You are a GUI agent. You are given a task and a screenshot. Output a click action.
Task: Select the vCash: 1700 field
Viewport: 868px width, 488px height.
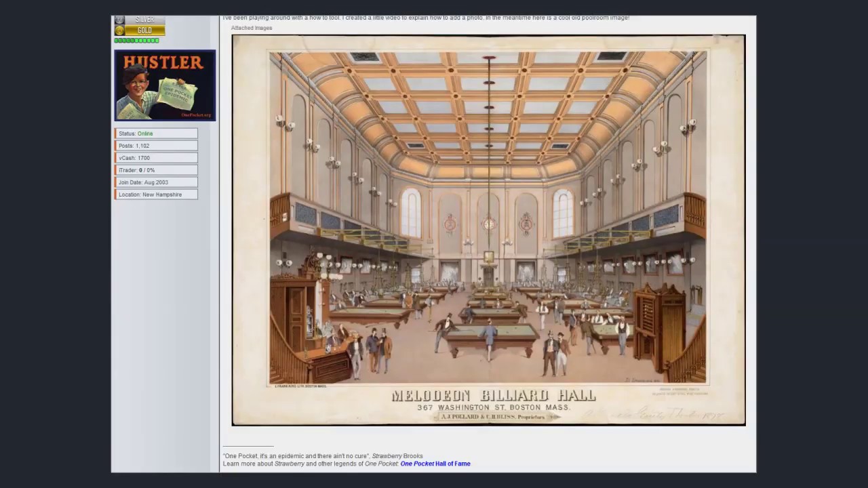(x=156, y=158)
